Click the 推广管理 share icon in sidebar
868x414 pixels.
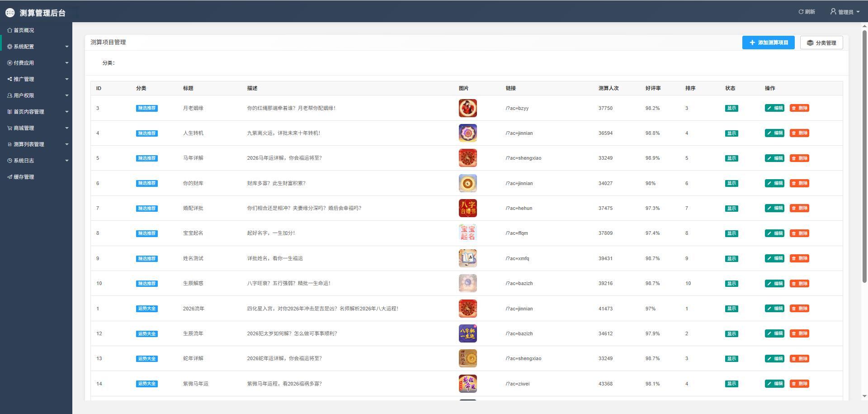click(x=9, y=79)
